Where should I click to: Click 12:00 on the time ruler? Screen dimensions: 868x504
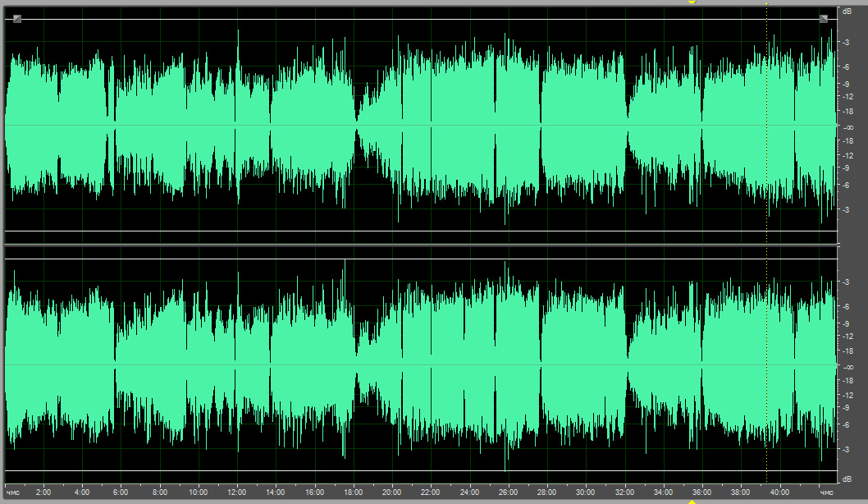pyautogui.click(x=237, y=493)
